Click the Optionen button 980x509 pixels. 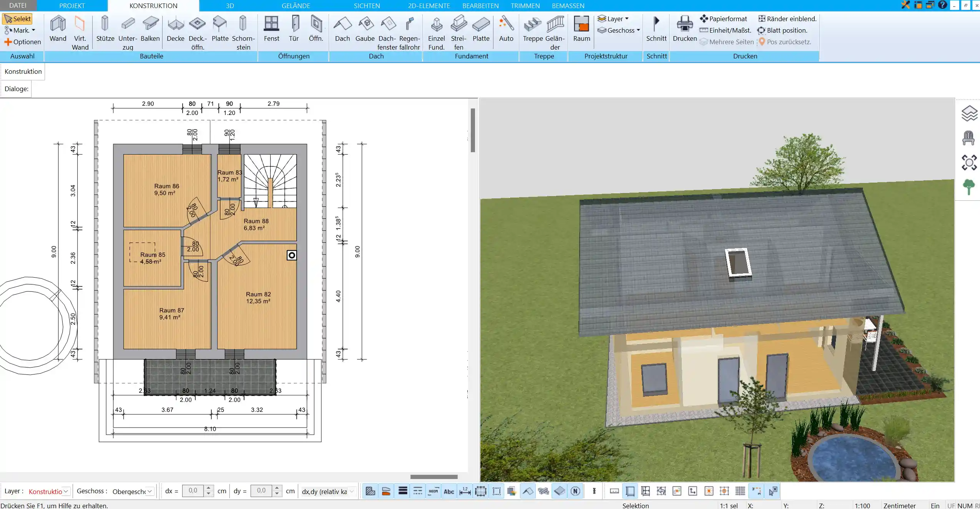tap(23, 42)
